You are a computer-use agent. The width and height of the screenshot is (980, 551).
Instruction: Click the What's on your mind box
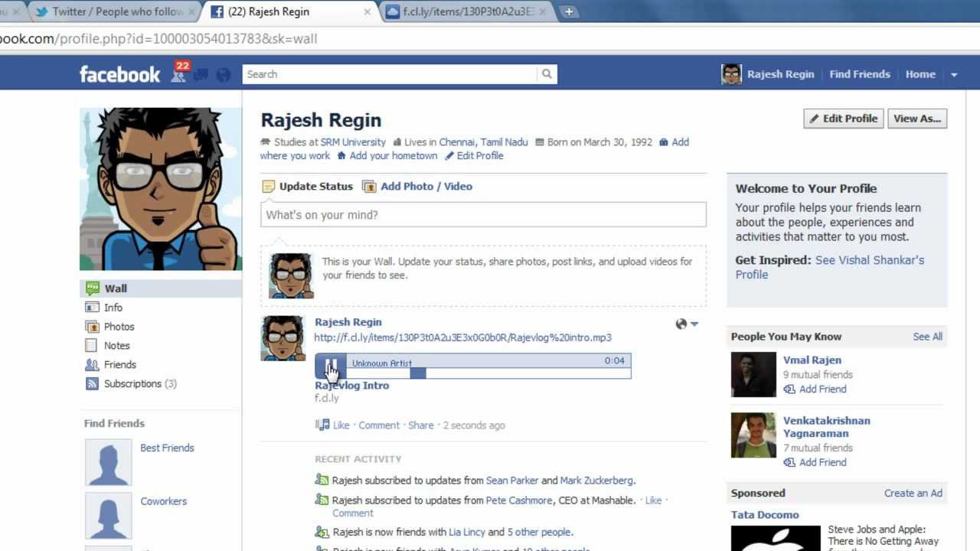(x=483, y=215)
